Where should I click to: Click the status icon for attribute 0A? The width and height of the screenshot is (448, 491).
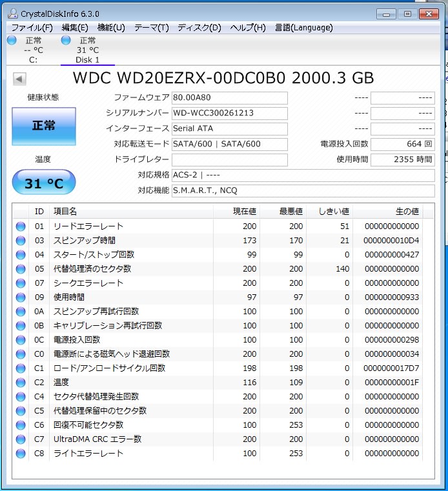(x=21, y=312)
